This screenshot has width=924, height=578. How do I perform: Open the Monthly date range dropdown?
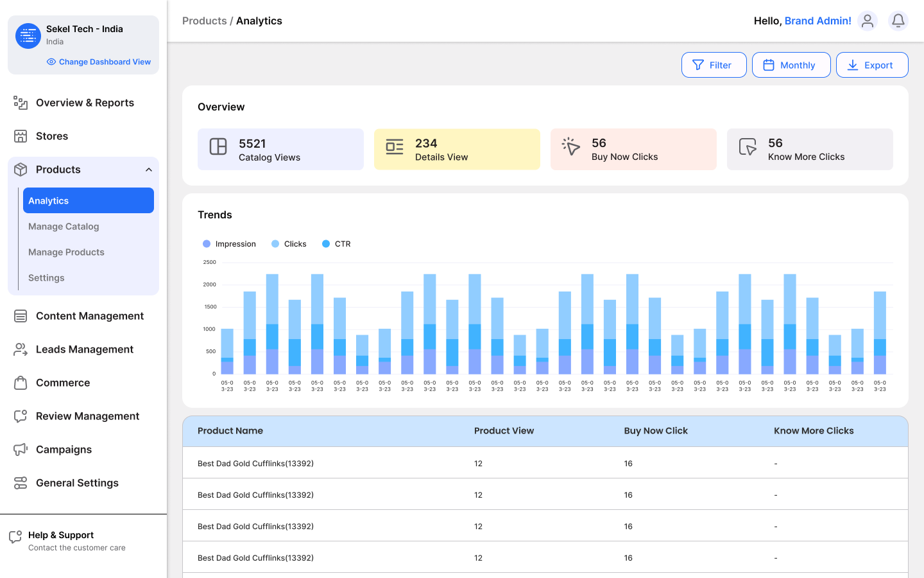tap(791, 65)
